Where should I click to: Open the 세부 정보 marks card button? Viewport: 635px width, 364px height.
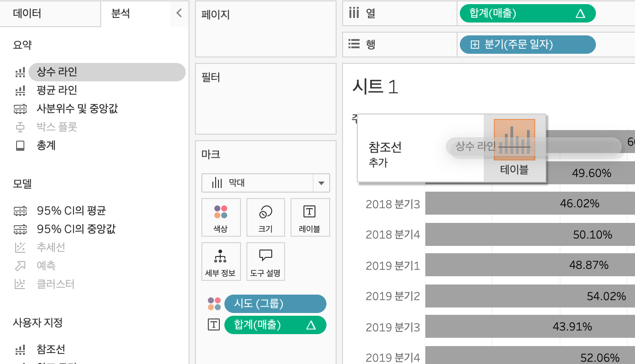[x=221, y=262]
